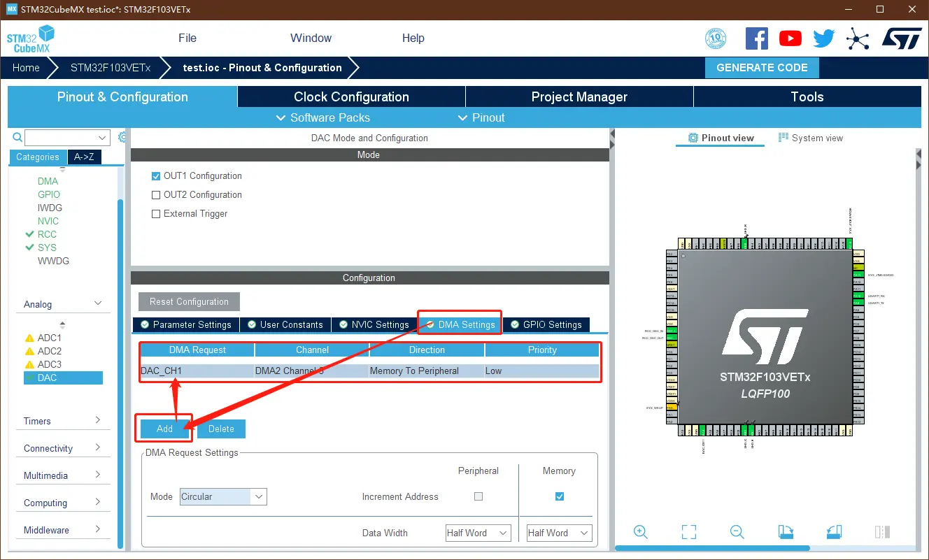Expand the Connectivity category
The width and height of the screenshot is (929, 560).
pyautogui.click(x=98, y=447)
